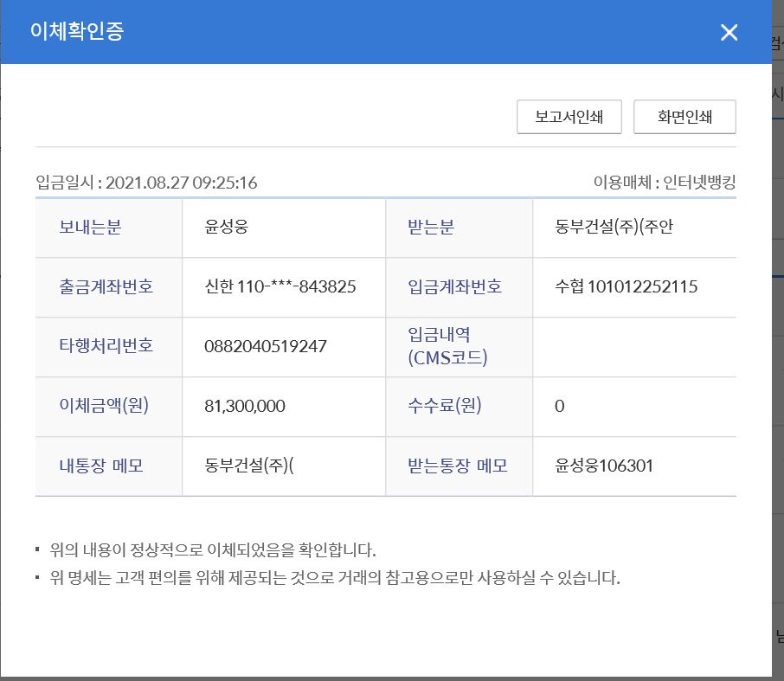Click the 입금일시 2021.08.27 09:25:16 text

point(146,183)
